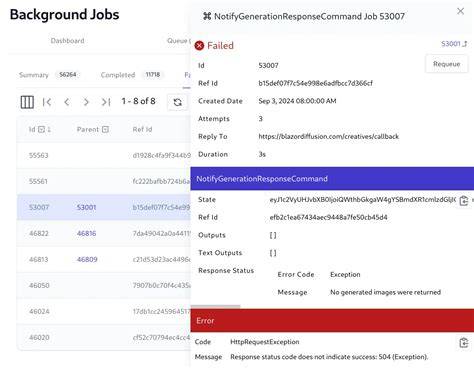
Task: Click the horizontal scrollbar above Error section
Action: 215,306
